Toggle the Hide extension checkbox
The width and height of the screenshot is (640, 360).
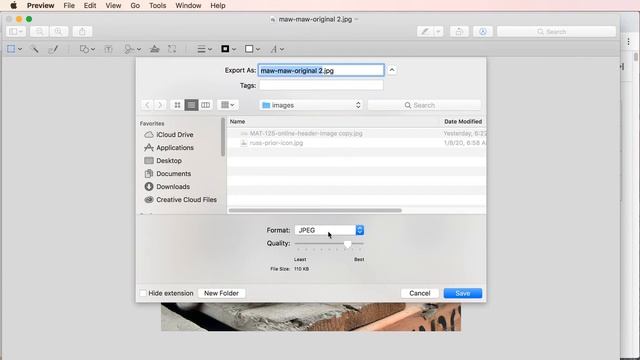coord(143,293)
